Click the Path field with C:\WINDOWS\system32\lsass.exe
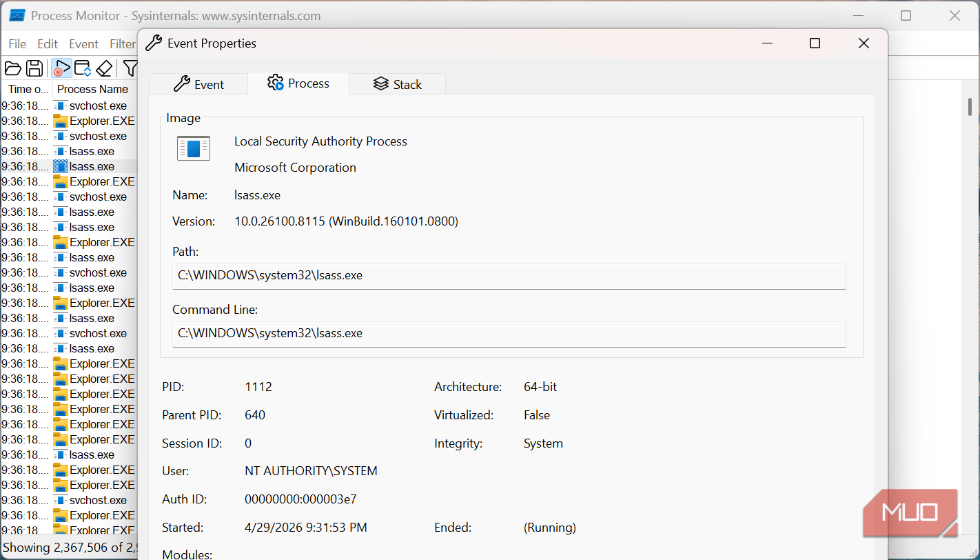Screen dimensions: 980x560 (509, 276)
